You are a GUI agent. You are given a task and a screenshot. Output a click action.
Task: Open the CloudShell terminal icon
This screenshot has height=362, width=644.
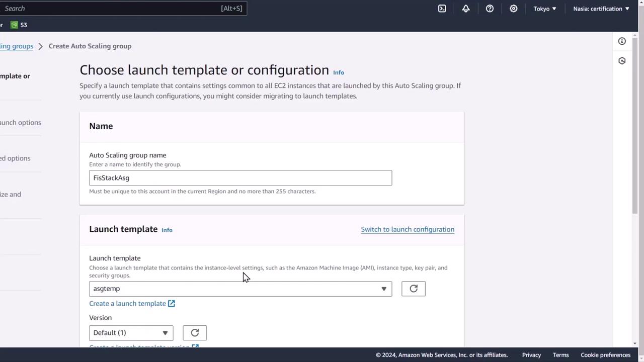pyautogui.click(x=442, y=9)
